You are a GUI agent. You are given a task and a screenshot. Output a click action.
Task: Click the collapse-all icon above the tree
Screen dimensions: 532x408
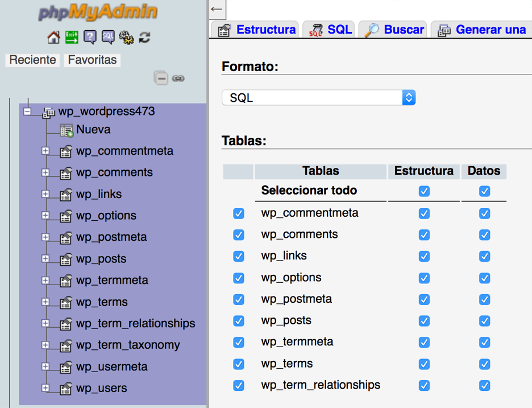tap(161, 78)
